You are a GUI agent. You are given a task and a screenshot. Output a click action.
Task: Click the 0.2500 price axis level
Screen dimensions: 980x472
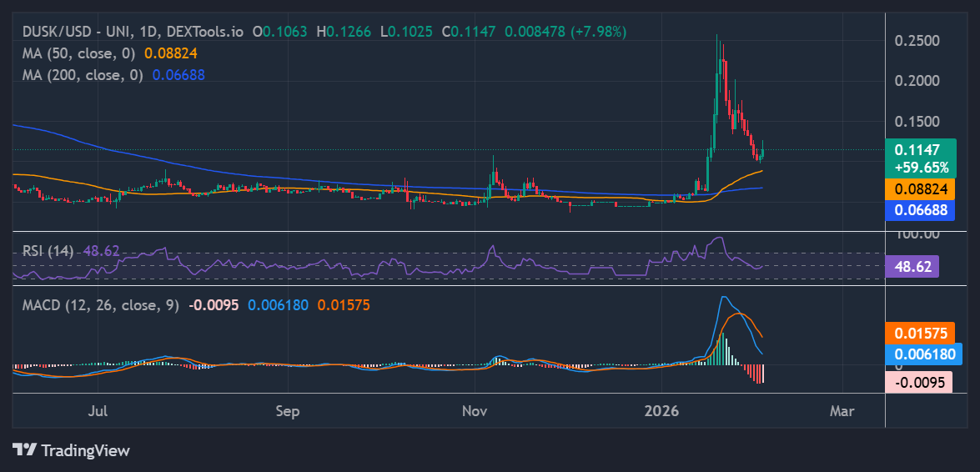917,41
